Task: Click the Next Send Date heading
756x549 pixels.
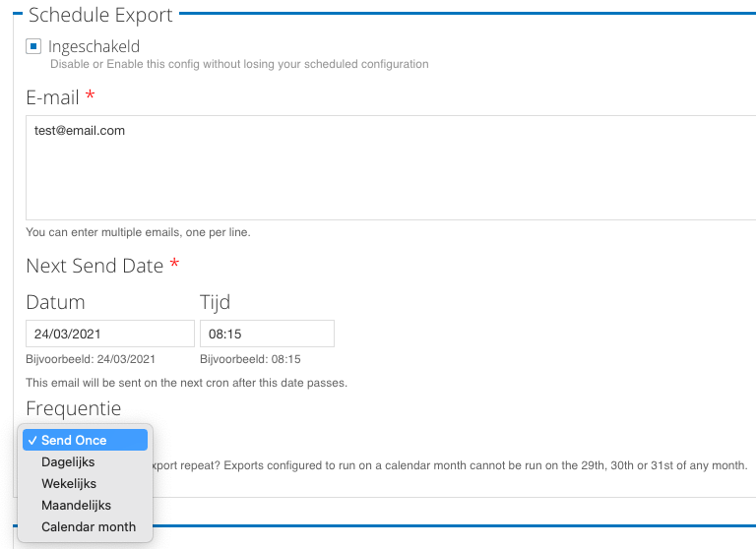Action: click(94, 266)
